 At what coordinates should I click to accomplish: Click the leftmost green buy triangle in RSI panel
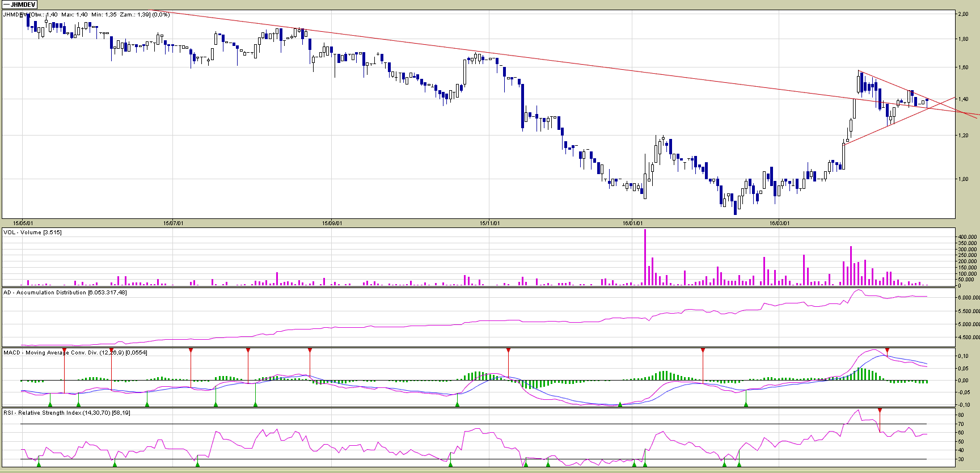click(x=39, y=464)
